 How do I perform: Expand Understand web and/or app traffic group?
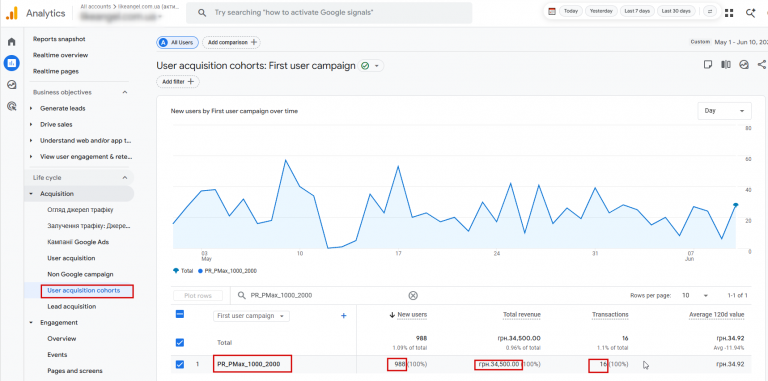click(31, 141)
